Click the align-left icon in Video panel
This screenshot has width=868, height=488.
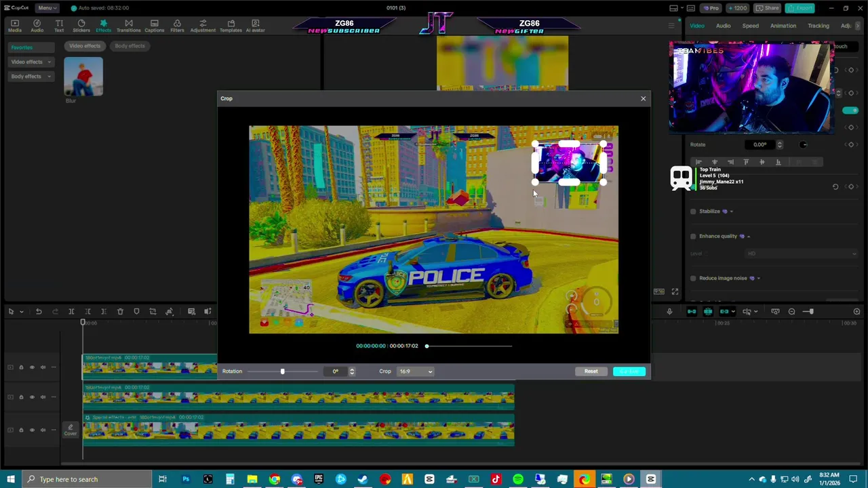pyautogui.click(x=698, y=162)
